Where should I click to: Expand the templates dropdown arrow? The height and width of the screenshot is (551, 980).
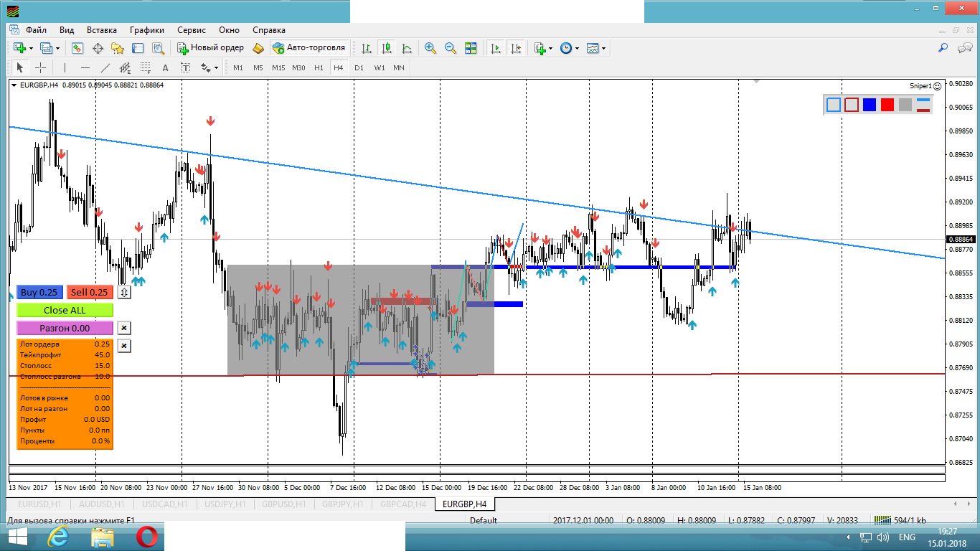click(x=603, y=49)
